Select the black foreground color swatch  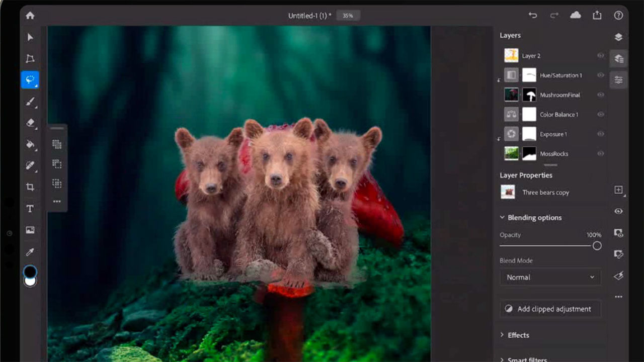coord(30,271)
